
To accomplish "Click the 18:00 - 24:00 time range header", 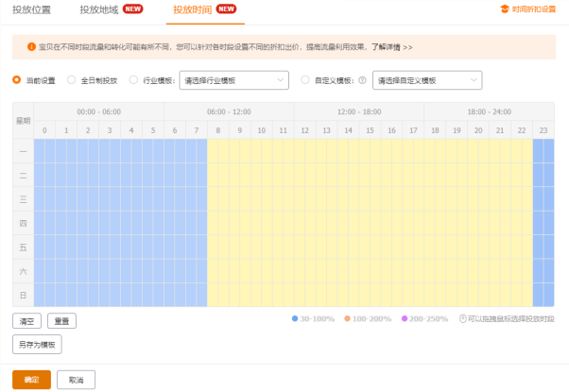I will [490, 111].
